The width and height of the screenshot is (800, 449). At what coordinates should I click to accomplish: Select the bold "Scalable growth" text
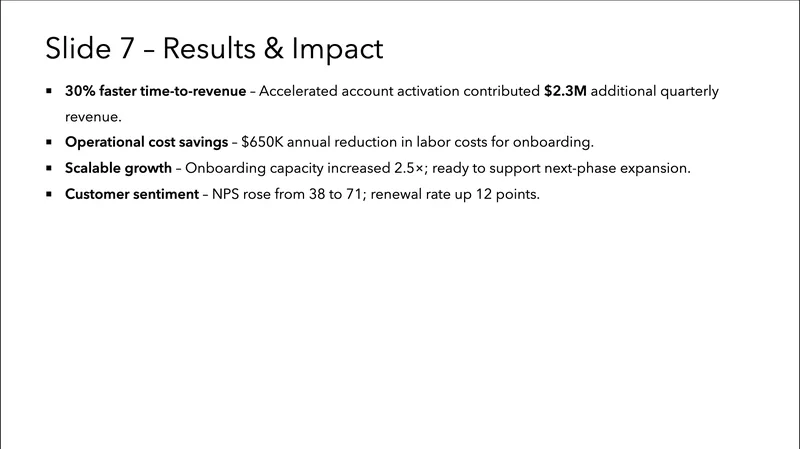click(118, 168)
